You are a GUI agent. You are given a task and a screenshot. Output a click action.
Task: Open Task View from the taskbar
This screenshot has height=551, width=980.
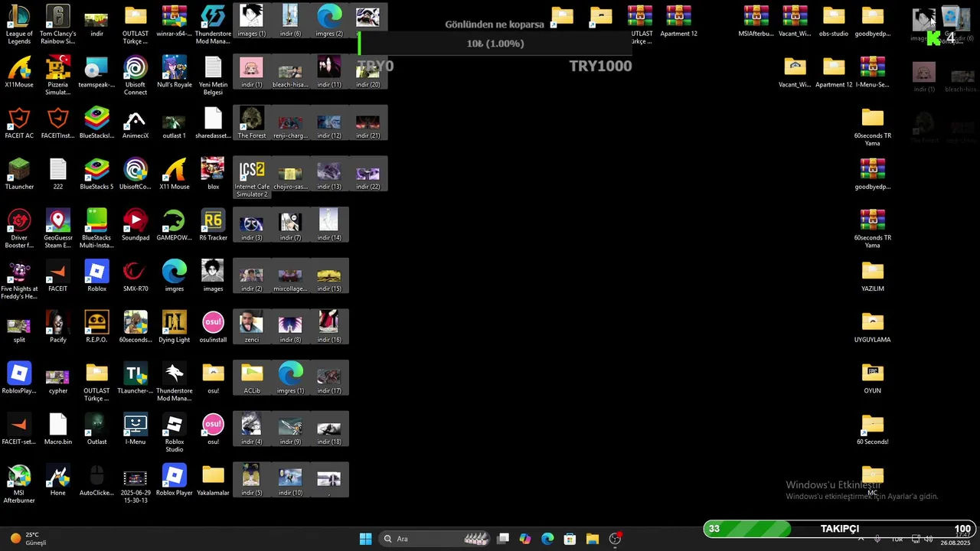pyautogui.click(x=502, y=539)
